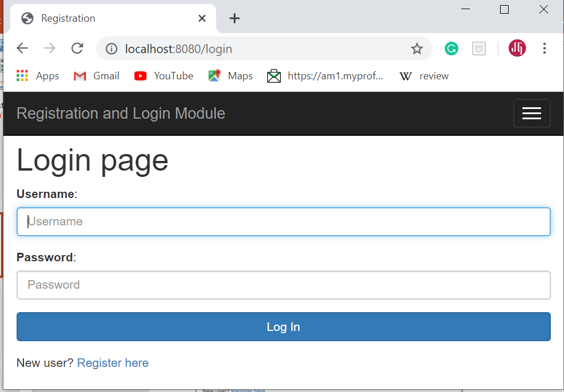This screenshot has width=564, height=392.
Task: Toggle the second extension icon beside Grammarly
Action: [x=479, y=49]
